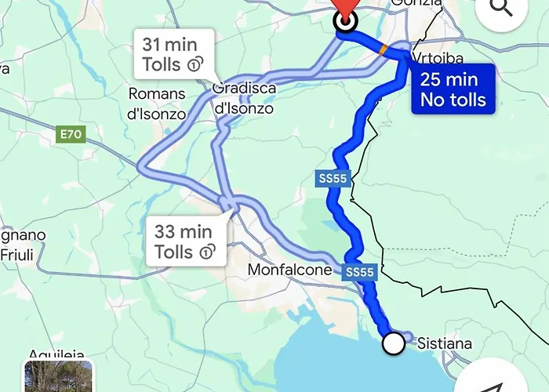Tap the white origin circle near Sistiana
Screen dimensions: 549x392
(394, 343)
